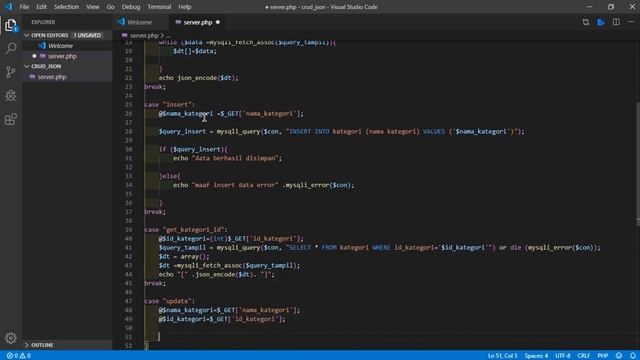Click the $dt = array(); line
The width and height of the screenshot is (640, 360).
184,256
